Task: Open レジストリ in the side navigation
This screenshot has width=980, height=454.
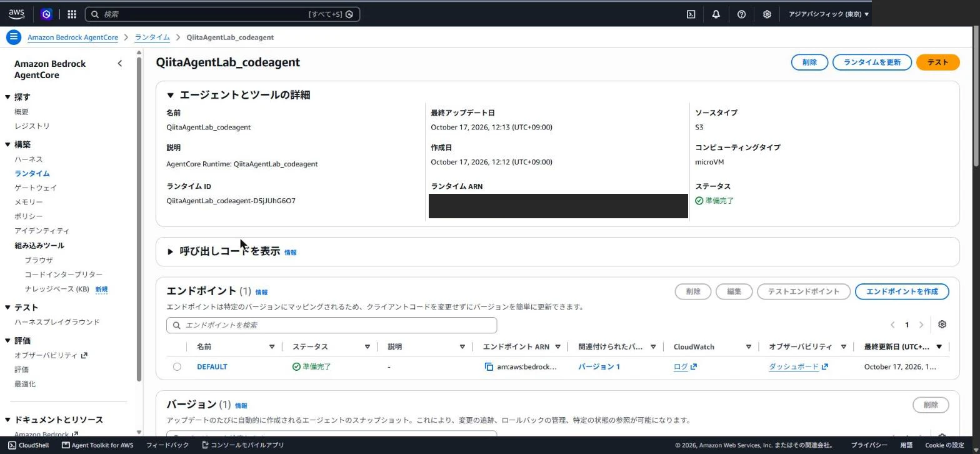Action: coord(32,126)
